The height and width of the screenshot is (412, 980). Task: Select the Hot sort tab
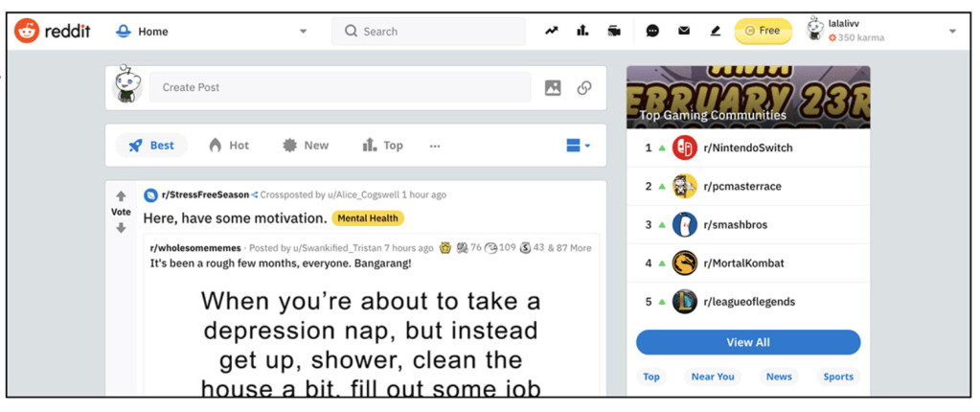pos(229,146)
